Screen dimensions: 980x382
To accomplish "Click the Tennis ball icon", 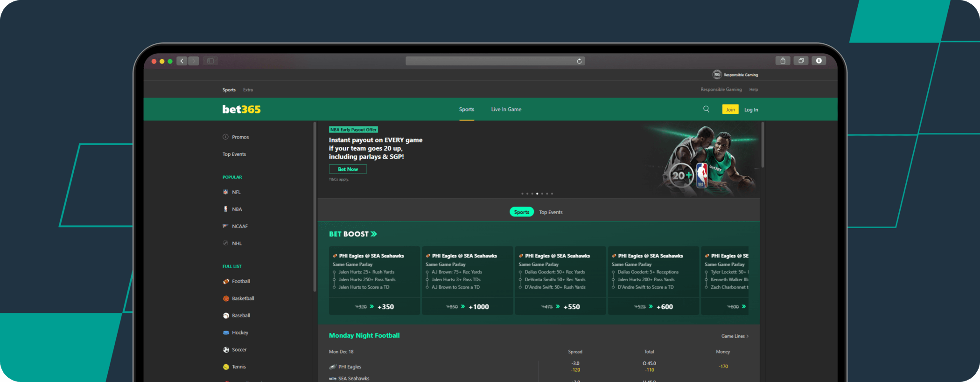I will [226, 367].
